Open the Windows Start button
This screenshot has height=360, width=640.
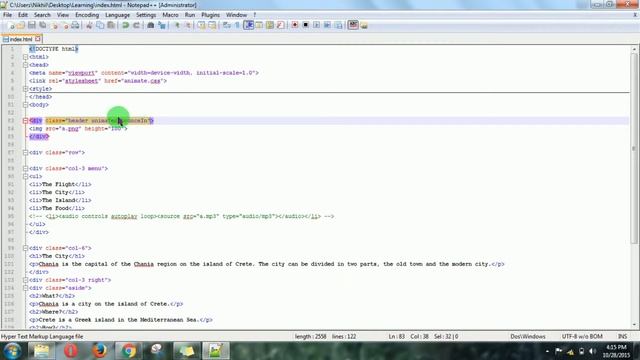12,351
